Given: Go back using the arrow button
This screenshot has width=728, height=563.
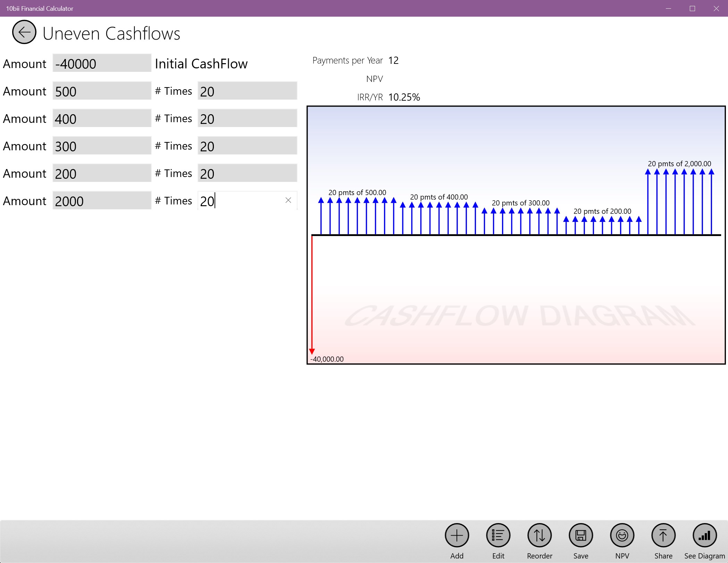Looking at the screenshot, I should tap(24, 33).
